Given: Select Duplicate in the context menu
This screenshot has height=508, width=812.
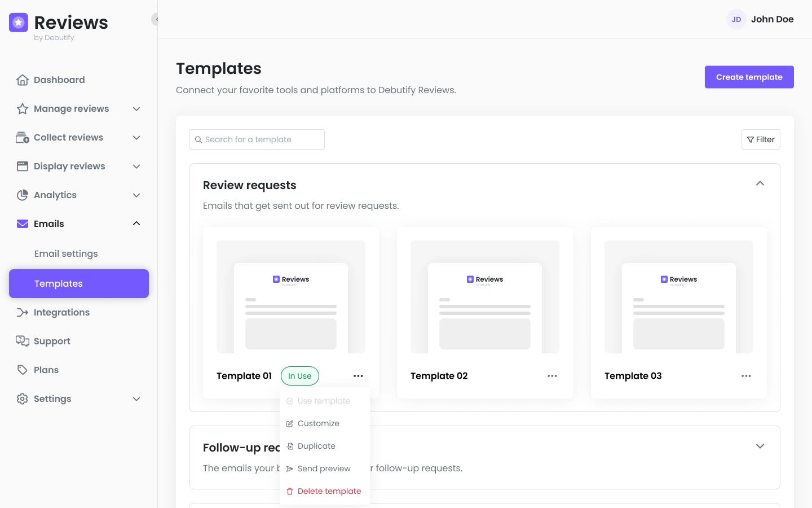Looking at the screenshot, I should [x=325, y=446].
